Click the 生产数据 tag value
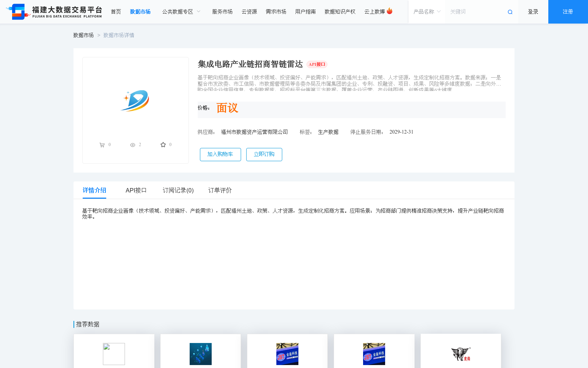Image resolution: width=588 pixels, height=368 pixels. coord(328,132)
